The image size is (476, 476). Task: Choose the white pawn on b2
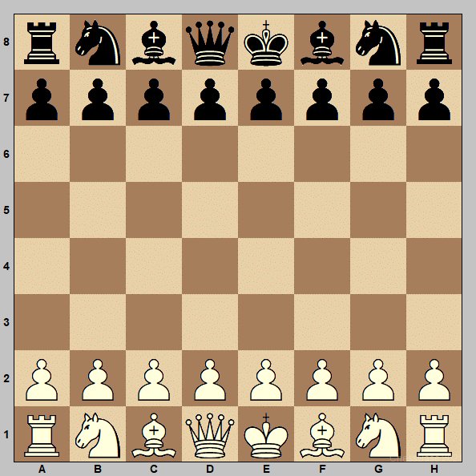[x=98, y=379]
